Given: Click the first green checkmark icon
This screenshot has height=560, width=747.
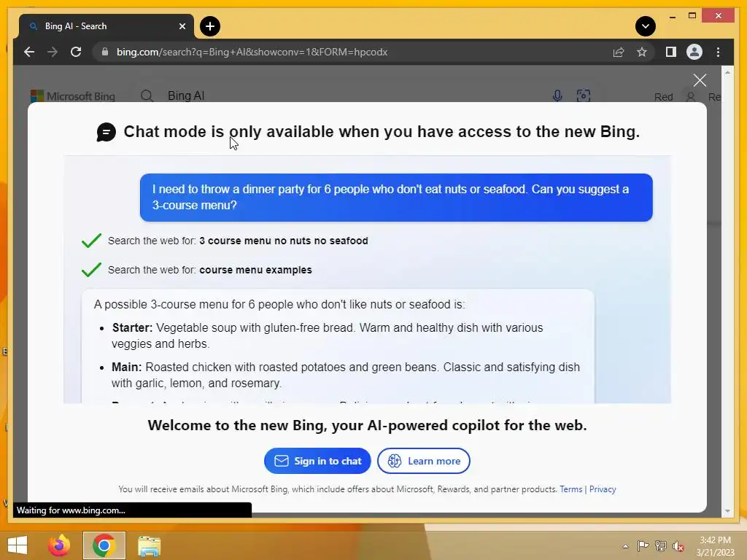Looking at the screenshot, I should [91, 241].
